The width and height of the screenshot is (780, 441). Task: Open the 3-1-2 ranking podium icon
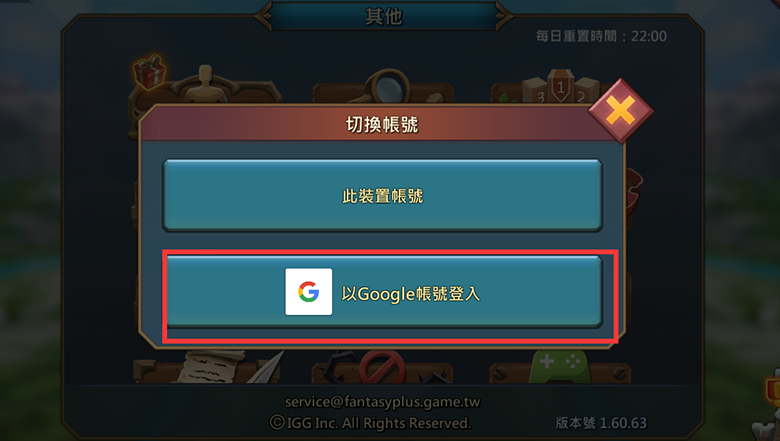[561, 87]
